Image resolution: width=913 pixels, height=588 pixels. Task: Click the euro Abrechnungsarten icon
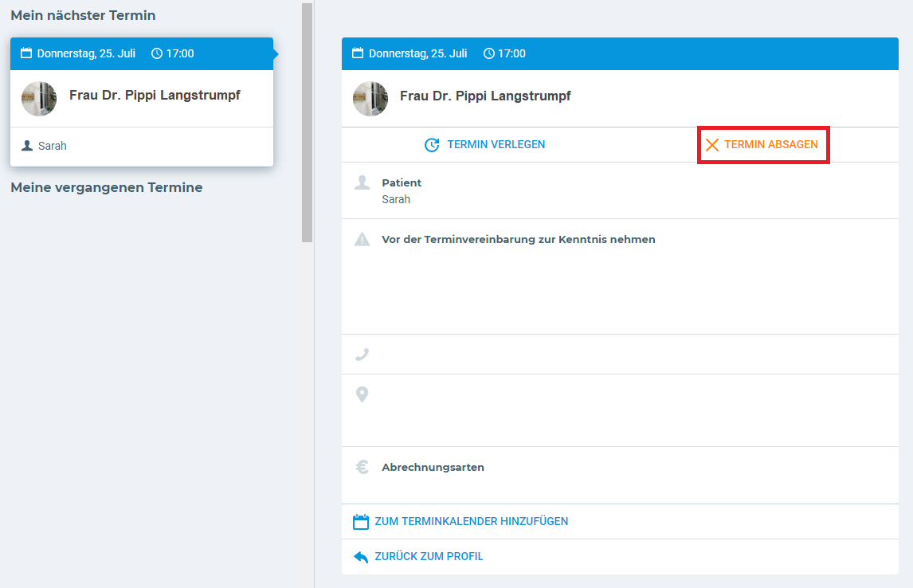pos(362,468)
